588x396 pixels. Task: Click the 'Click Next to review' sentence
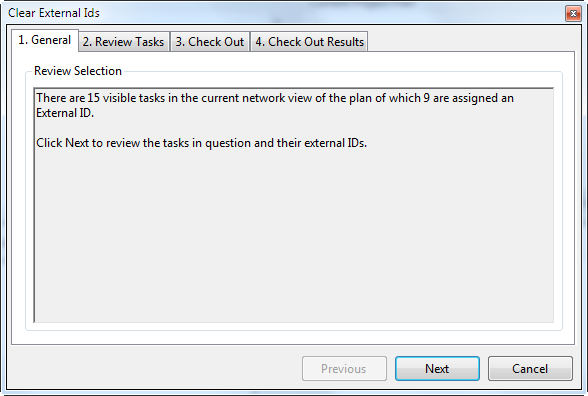click(x=201, y=143)
